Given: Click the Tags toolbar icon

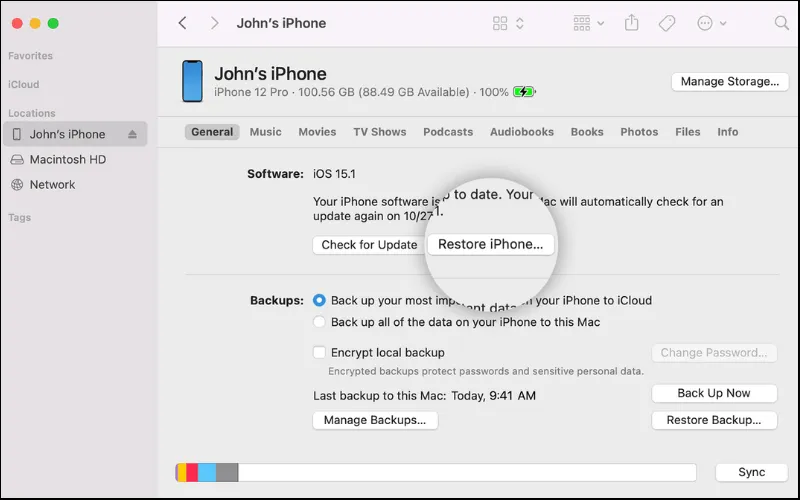Looking at the screenshot, I should click(x=667, y=23).
